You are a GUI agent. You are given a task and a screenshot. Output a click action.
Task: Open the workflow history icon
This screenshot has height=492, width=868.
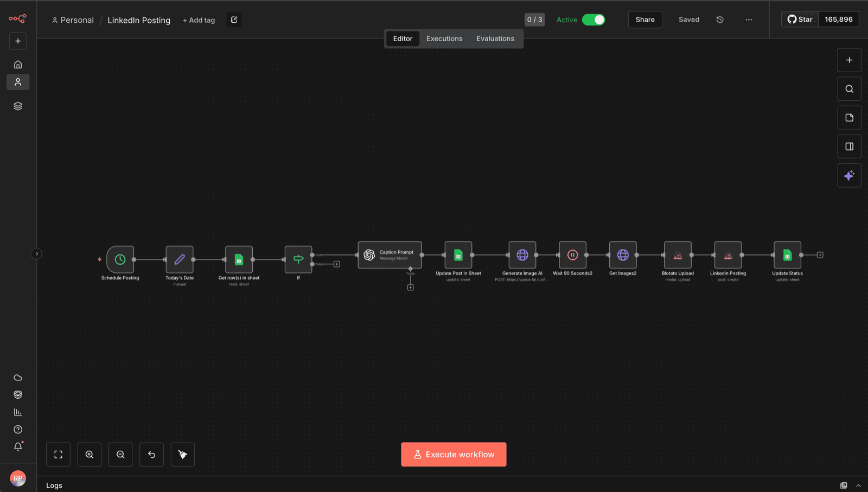click(x=720, y=20)
